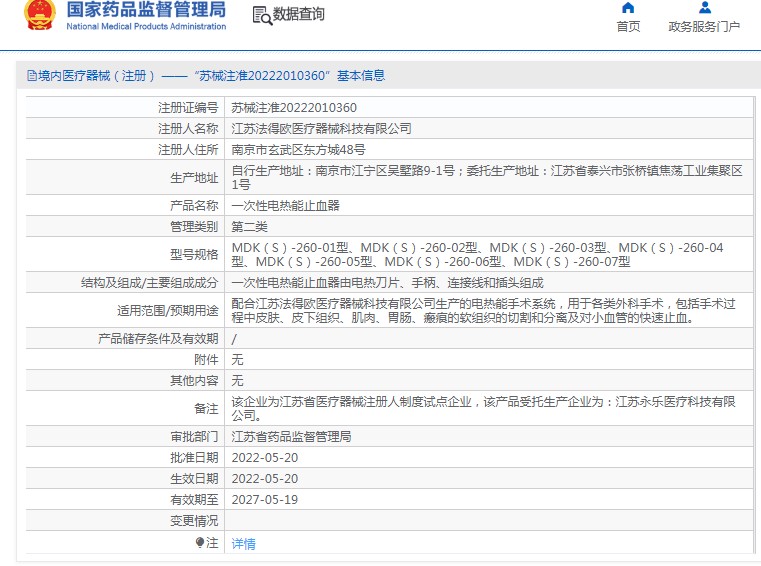Screen dimensions: 761x566
Task: Click the expiry date 2027-05-19
Action: [x=265, y=499]
